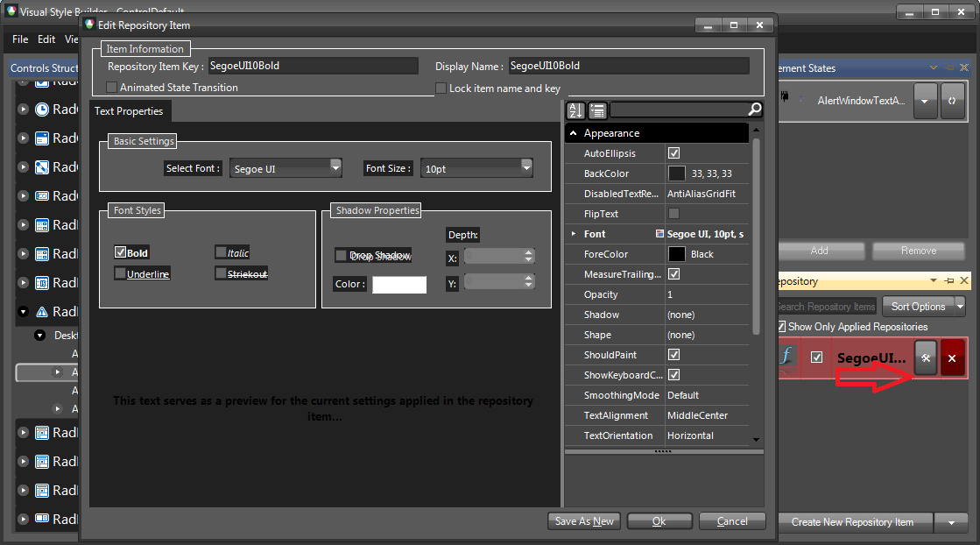The width and height of the screenshot is (980, 545).
Task: Click the blue f font icon on SegoeUI item
Action: click(x=786, y=357)
